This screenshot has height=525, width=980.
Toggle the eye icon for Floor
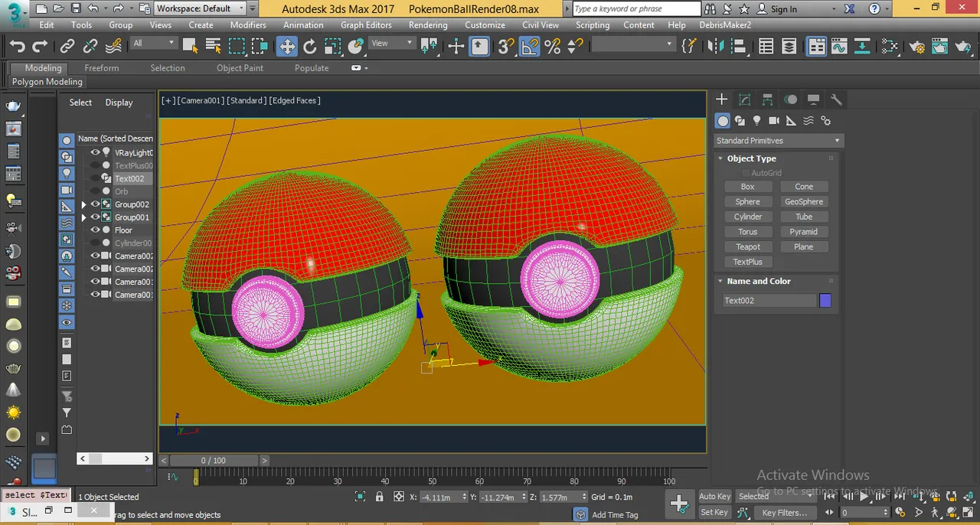pyautogui.click(x=95, y=230)
